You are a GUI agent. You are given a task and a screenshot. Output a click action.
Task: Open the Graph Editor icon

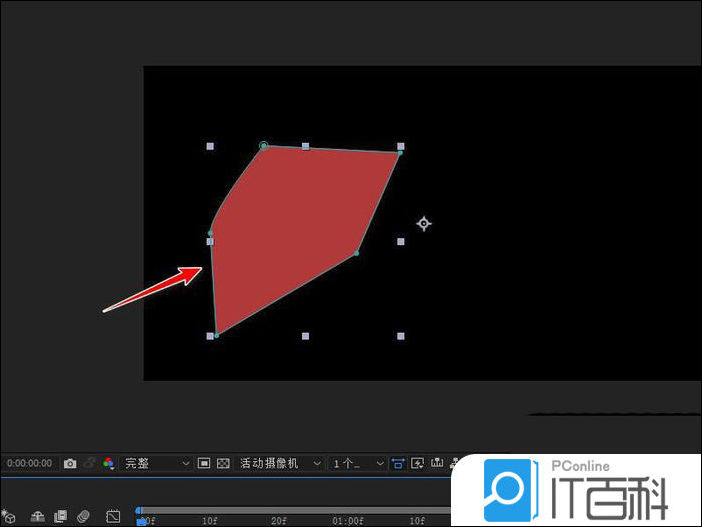click(113, 516)
